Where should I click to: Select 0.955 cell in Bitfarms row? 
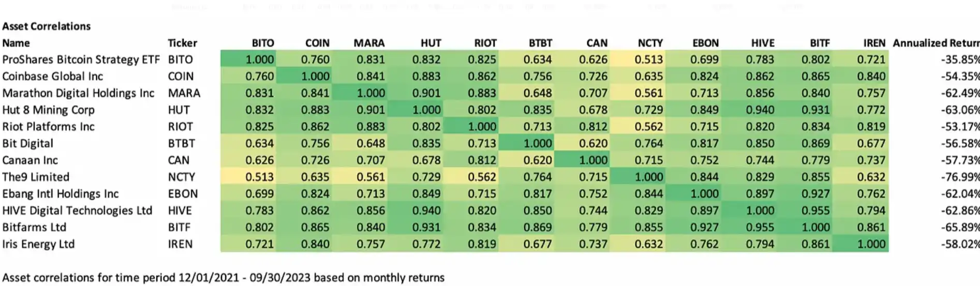(x=760, y=228)
